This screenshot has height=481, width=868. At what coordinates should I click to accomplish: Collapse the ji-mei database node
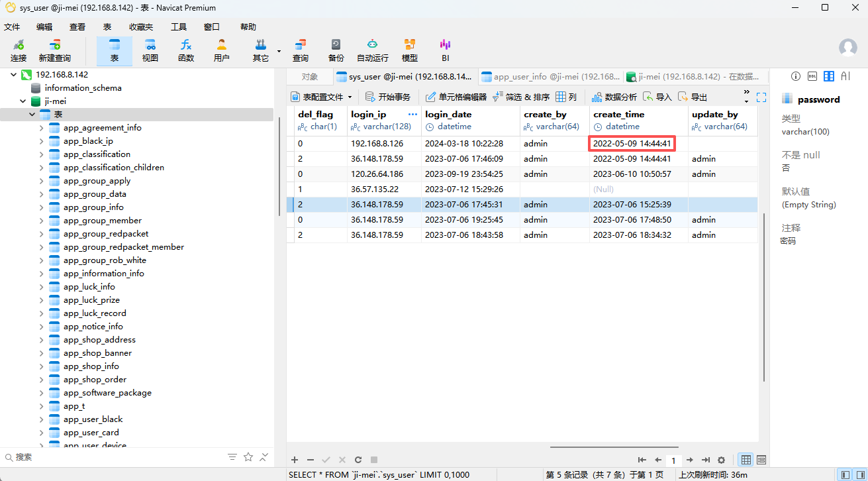23,101
